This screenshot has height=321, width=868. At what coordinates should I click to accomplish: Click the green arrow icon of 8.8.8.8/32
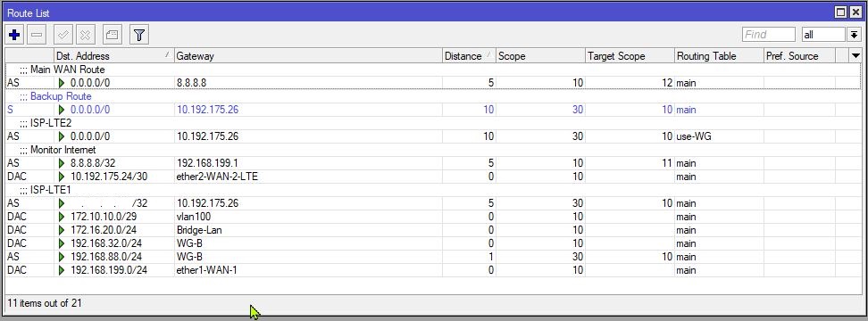(62, 163)
